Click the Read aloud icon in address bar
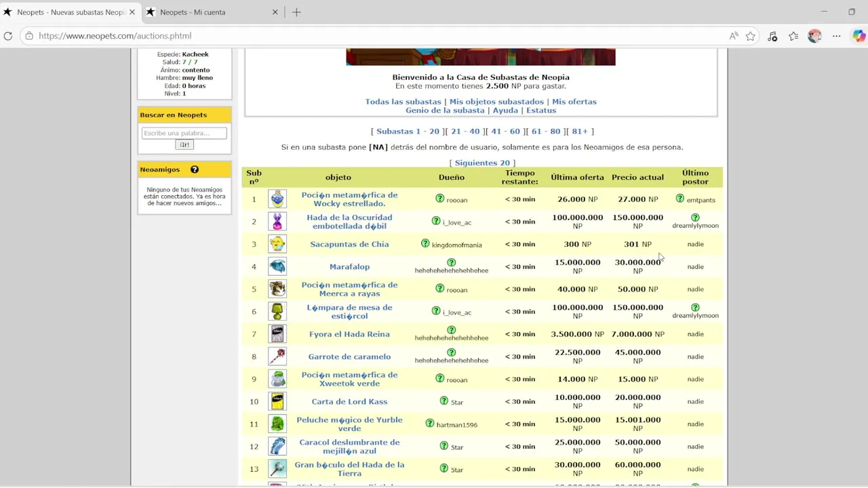Viewport: 868px width, 488px height. click(x=734, y=36)
